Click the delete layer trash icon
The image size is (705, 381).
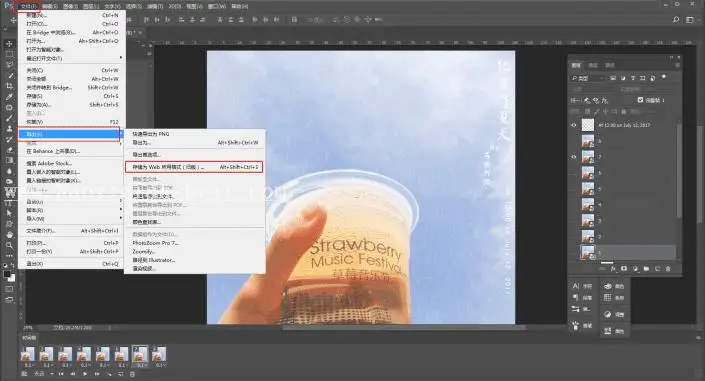tap(668, 269)
